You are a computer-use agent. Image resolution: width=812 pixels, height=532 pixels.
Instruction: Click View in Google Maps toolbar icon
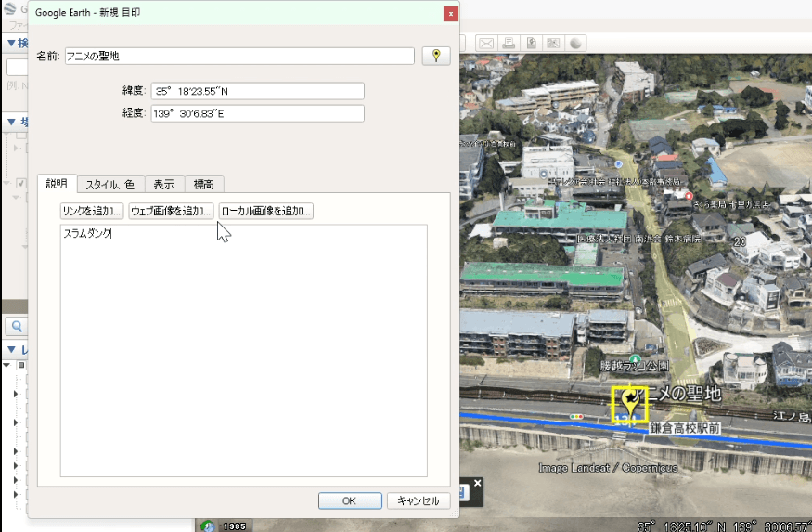pyautogui.click(x=553, y=44)
